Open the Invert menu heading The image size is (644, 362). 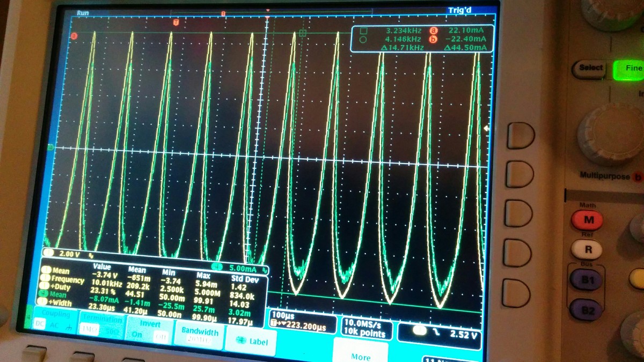[150, 324]
